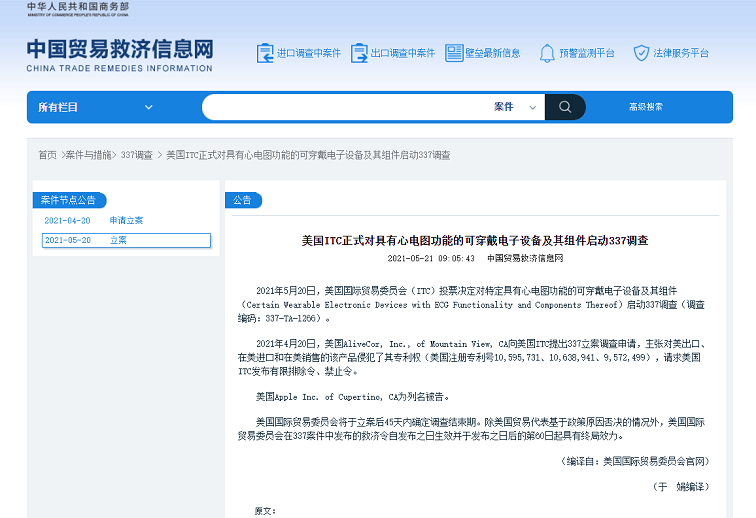This screenshot has height=518, width=756.
Task: Open 进口调查中案件 link
Action: 309,53
